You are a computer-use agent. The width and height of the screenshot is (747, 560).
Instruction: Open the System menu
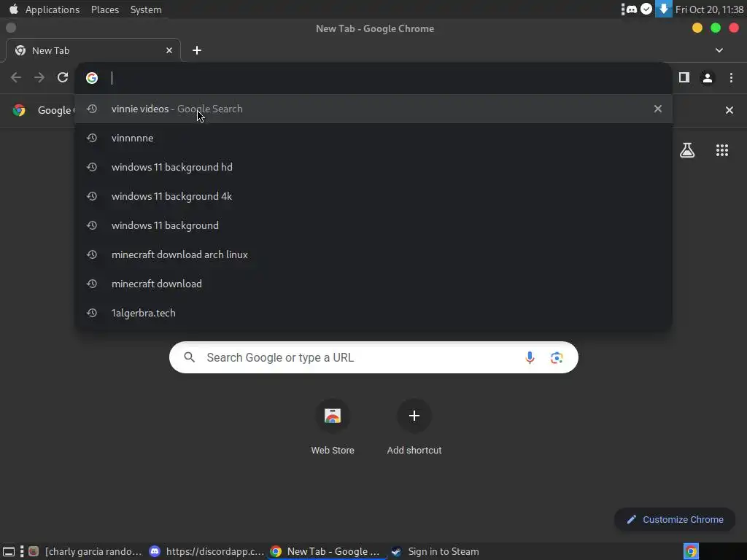(146, 9)
